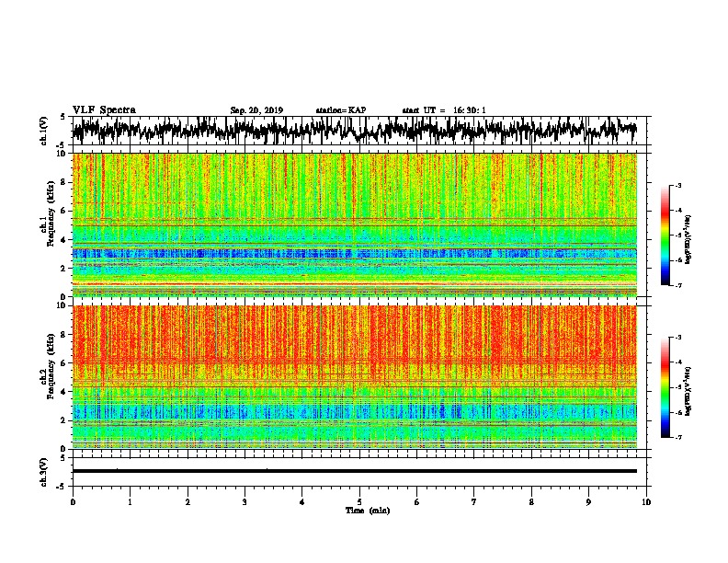This screenshot has width=728, height=563.
Task: Click the ch.1 spectrogram color scale bar
Action: coord(665,236)
